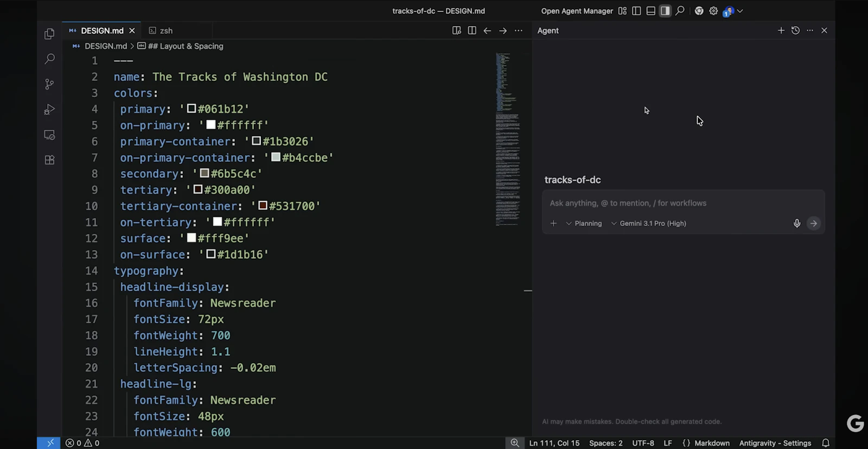Click the Layout & Spacing breadcrumb
Image resolution: width=868 pixels, height=449 pixels.
[186, 46]
